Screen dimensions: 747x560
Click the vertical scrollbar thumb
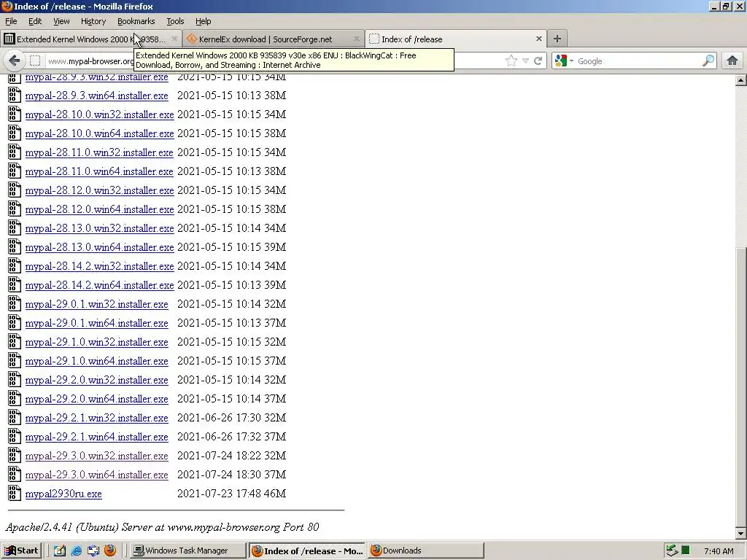point(741,388)
